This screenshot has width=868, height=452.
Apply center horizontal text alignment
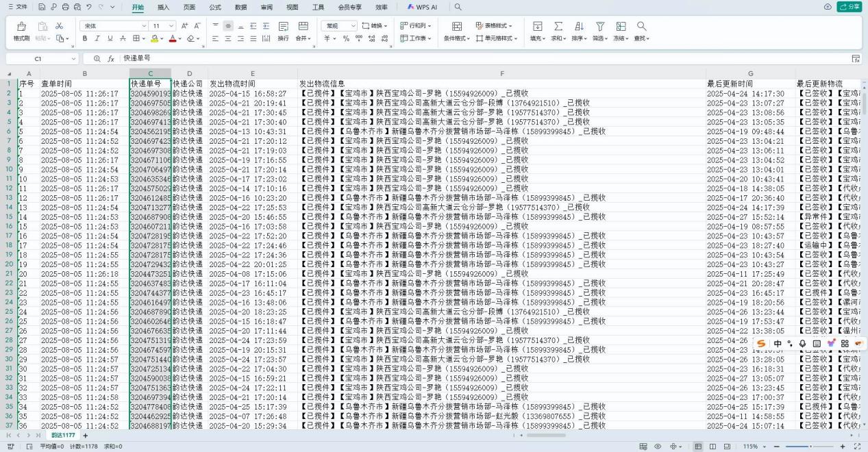[227, 38]
